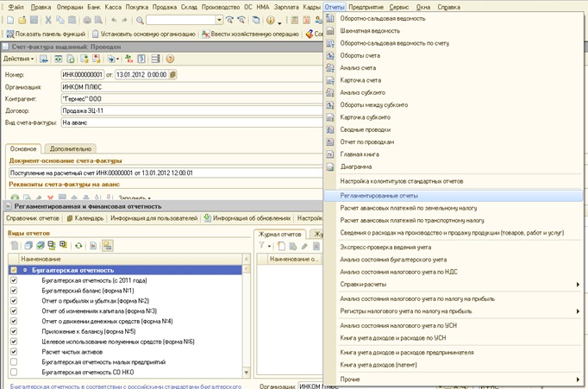The width and height of the screenshot is (588, 389).
Task: Open the Заполнить dropdown
Action: (134, 198)
